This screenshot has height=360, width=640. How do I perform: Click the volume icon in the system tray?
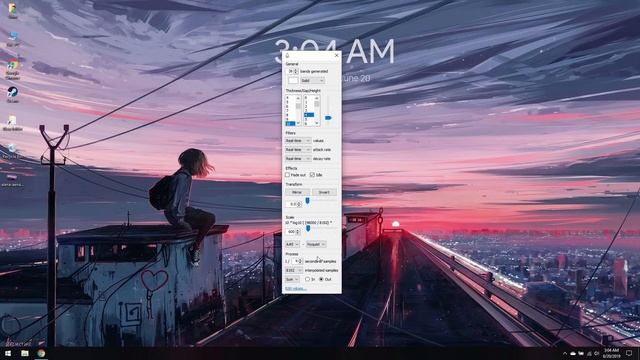[596, 353]
